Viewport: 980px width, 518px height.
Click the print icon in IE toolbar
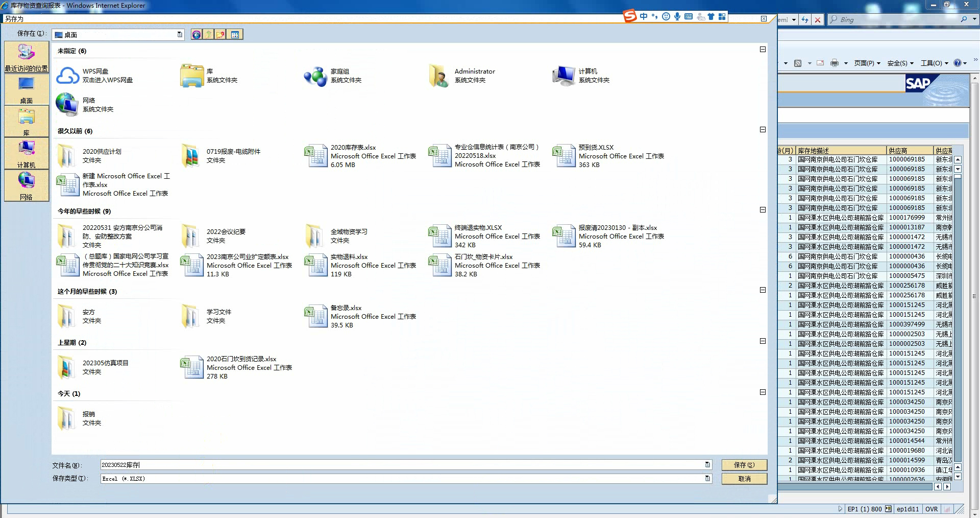coord(835,63)
